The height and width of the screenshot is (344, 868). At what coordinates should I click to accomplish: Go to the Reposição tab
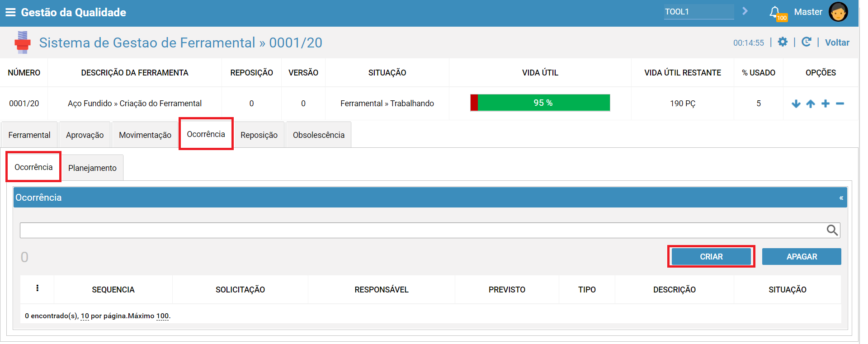click(259, 135)
